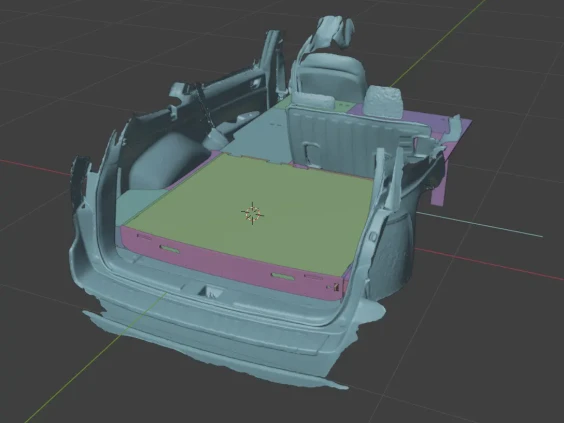Click the pull handle on folded seat back
Viewport: 564px width, 423px height.
[311, 153]
